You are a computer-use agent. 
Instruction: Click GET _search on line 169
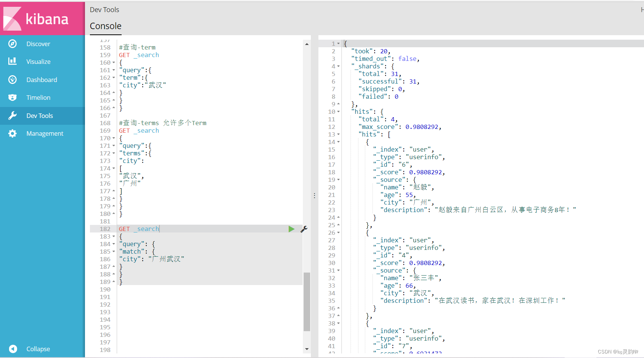coord(139,130)
